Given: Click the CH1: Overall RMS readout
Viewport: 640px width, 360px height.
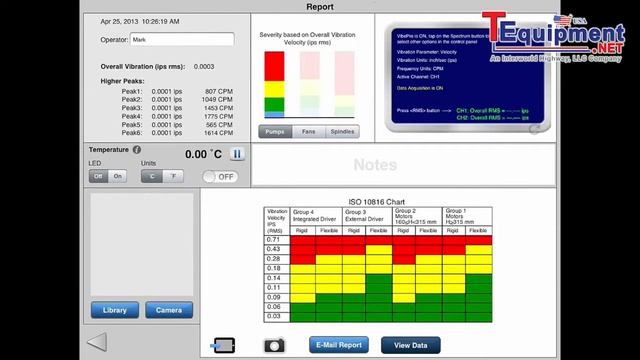Looking at the screenshot, I should pyautogui.click(x=492, y=111).
